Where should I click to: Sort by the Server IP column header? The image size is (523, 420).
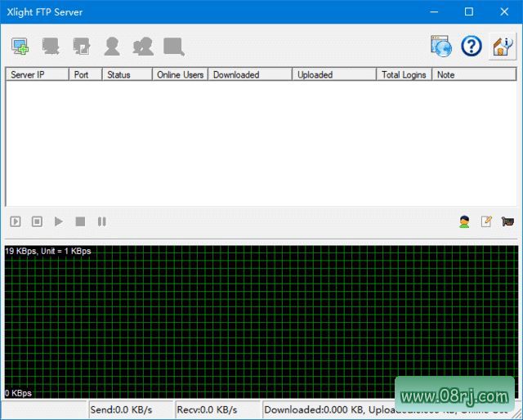38,74
